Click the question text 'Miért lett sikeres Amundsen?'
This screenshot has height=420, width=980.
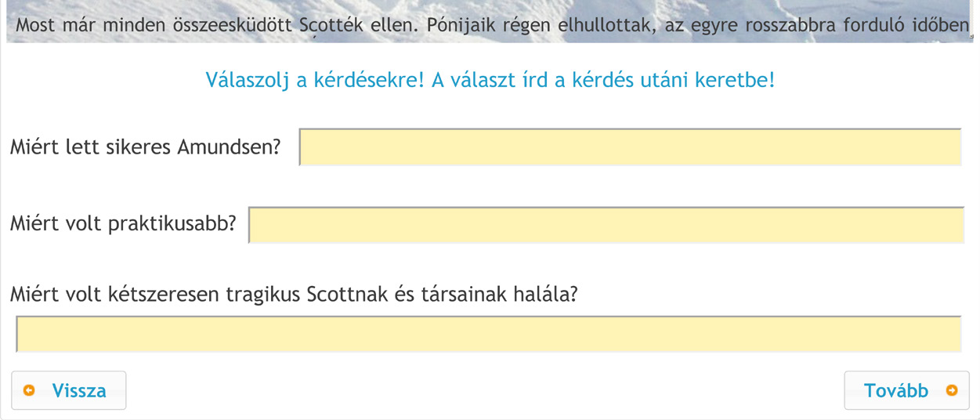click(x=145, y=147)
